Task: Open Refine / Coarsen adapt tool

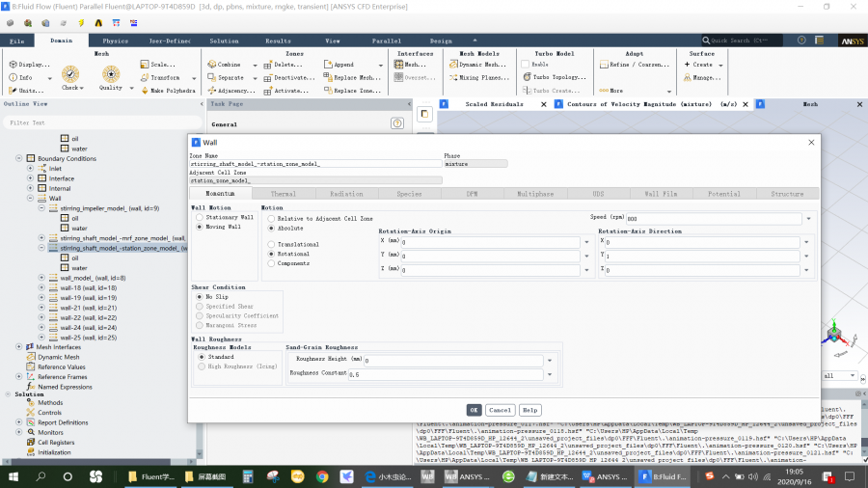Action: 603,65
